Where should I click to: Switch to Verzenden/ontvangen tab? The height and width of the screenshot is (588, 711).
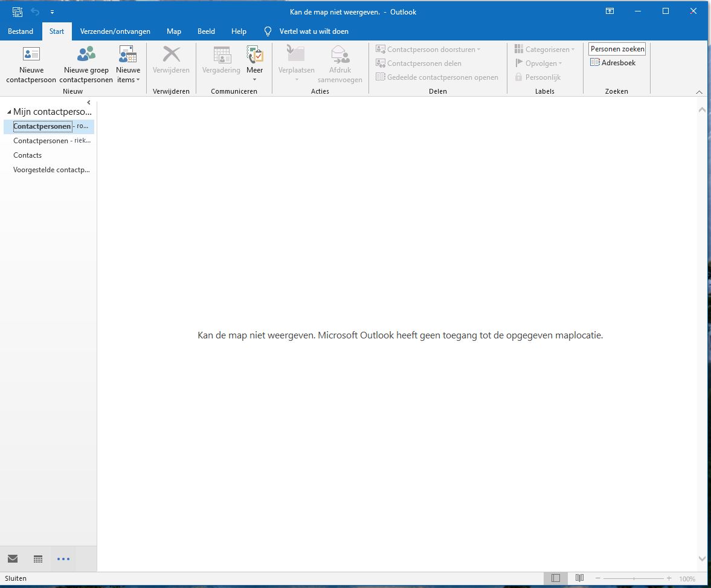[115, 31]
